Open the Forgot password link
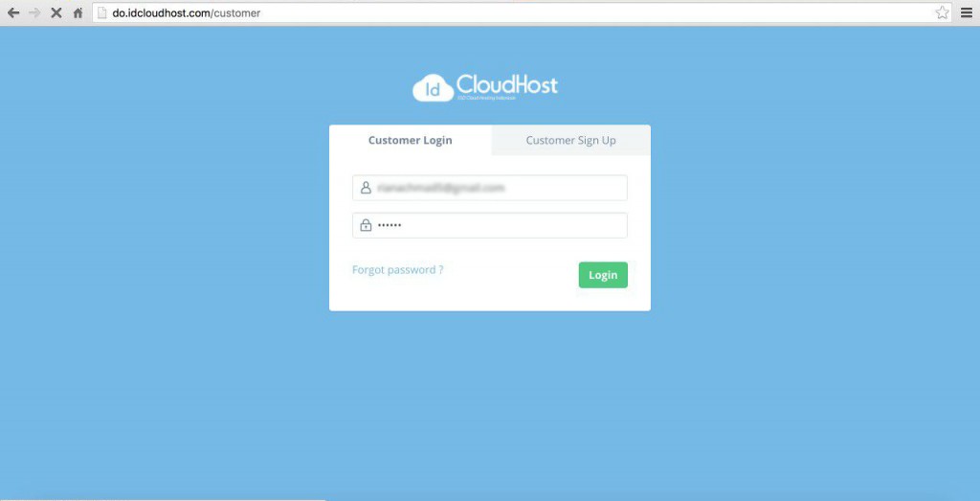 tap(398, 270)
